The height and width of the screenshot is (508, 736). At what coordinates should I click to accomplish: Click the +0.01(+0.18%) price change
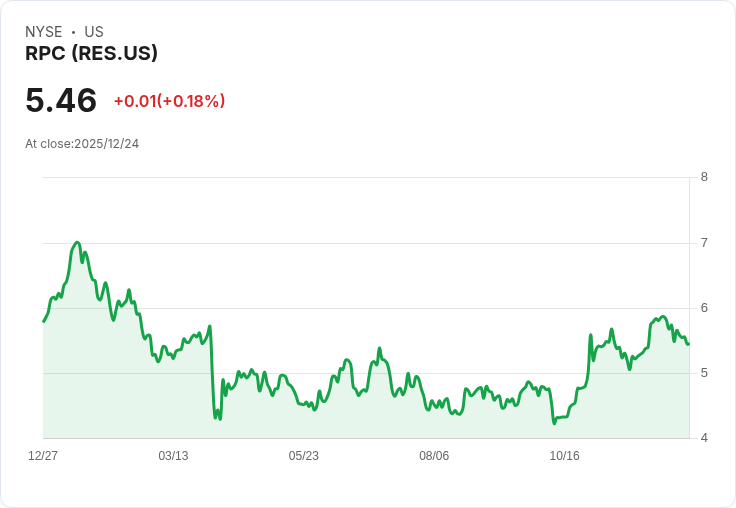coord(169,101)
